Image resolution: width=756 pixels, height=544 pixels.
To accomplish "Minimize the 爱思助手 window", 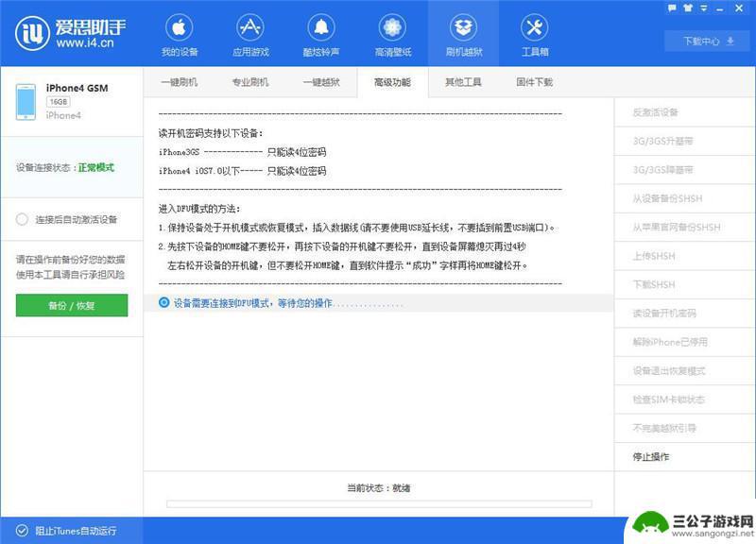I will 720,9.
